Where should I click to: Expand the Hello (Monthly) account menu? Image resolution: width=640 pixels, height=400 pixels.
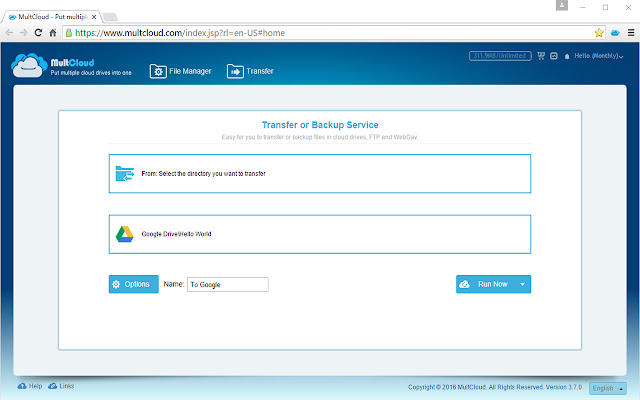point(599,56)
